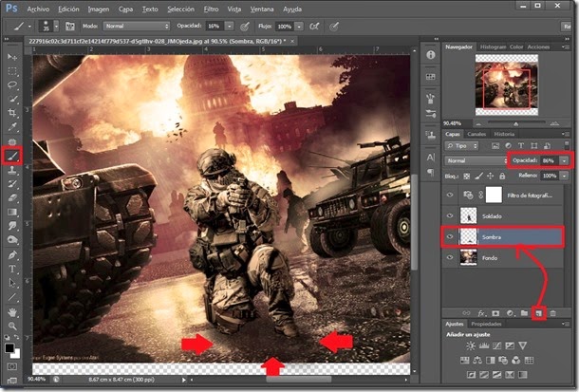Viewport: 579px width, 392px height.
Task: Open the brush Modo dropdown
Action: pos(137,27)
